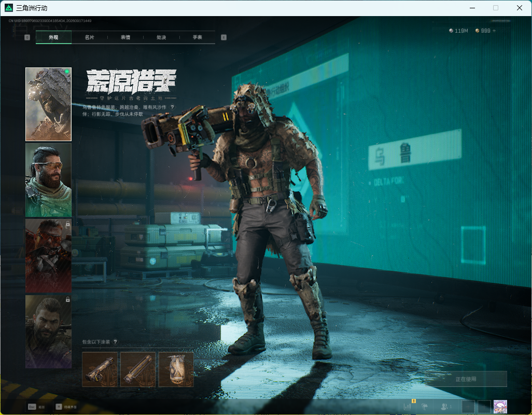
Task: Open the friends list icon
Action: coord(445,406)
